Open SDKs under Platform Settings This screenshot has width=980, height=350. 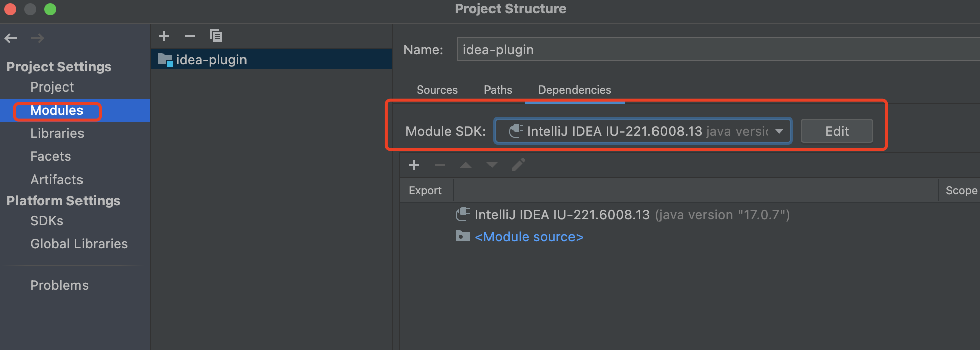[47, 221]
